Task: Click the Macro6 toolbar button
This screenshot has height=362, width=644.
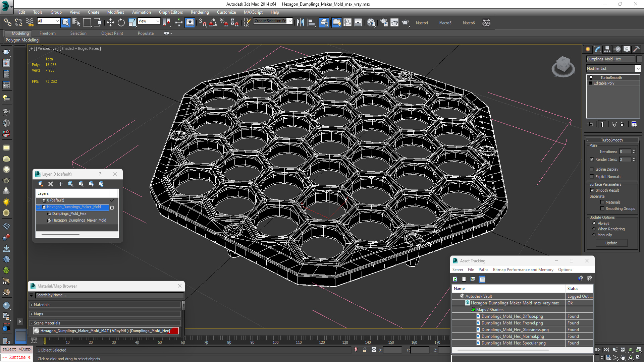Action: [469, 23]
